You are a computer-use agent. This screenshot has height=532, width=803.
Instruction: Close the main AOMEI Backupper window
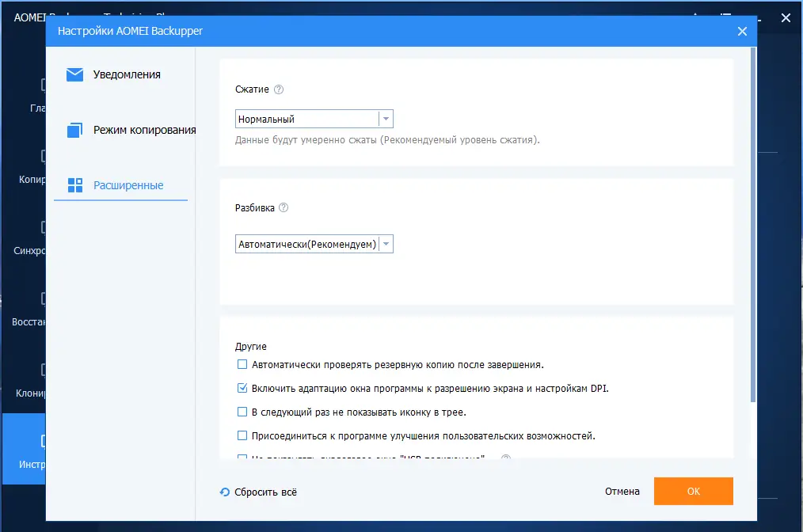(x=786, y=18)
